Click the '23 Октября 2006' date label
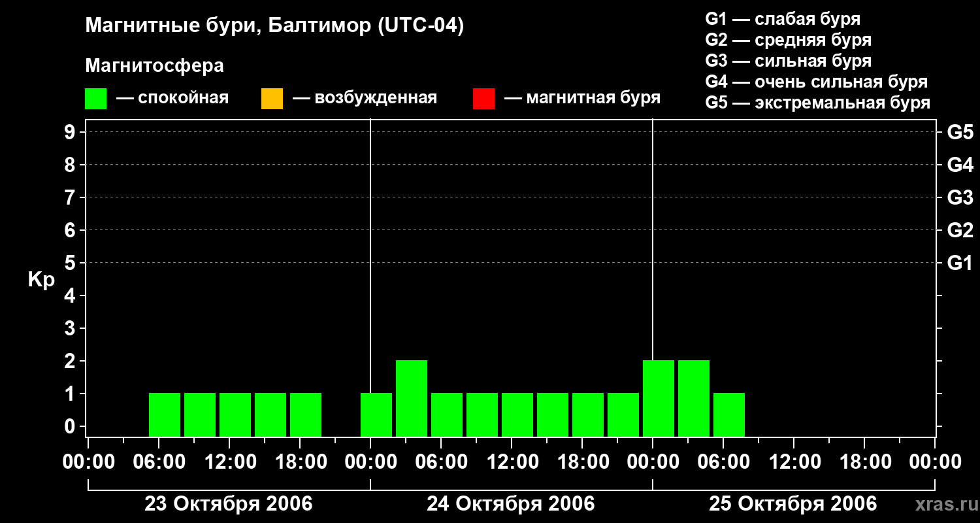The height and width of the screenshot is (523, 980). [229, 504]
